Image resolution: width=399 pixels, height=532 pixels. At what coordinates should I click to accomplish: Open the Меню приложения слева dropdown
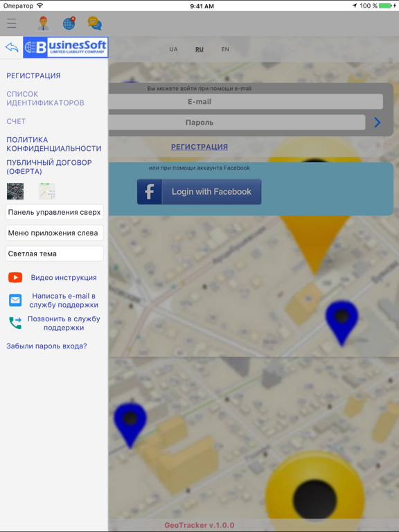coord(54,233)
